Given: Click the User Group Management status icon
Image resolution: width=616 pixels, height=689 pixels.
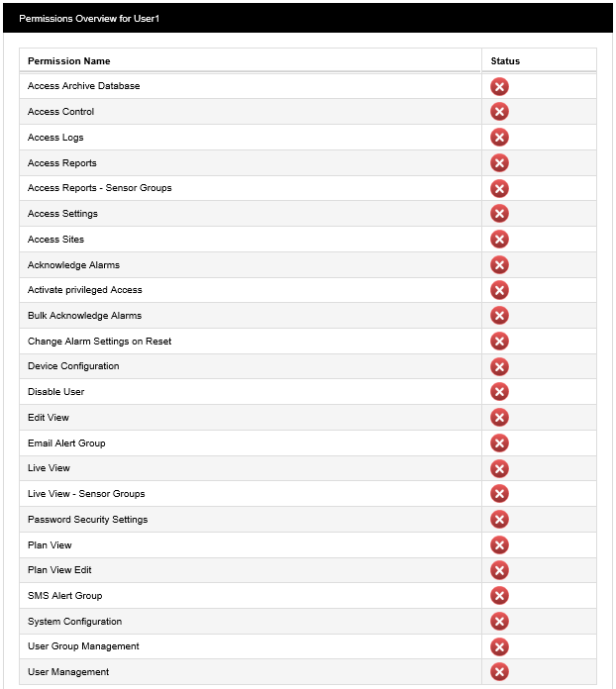Looking at the screenshot, I should [x=500, y=647].
